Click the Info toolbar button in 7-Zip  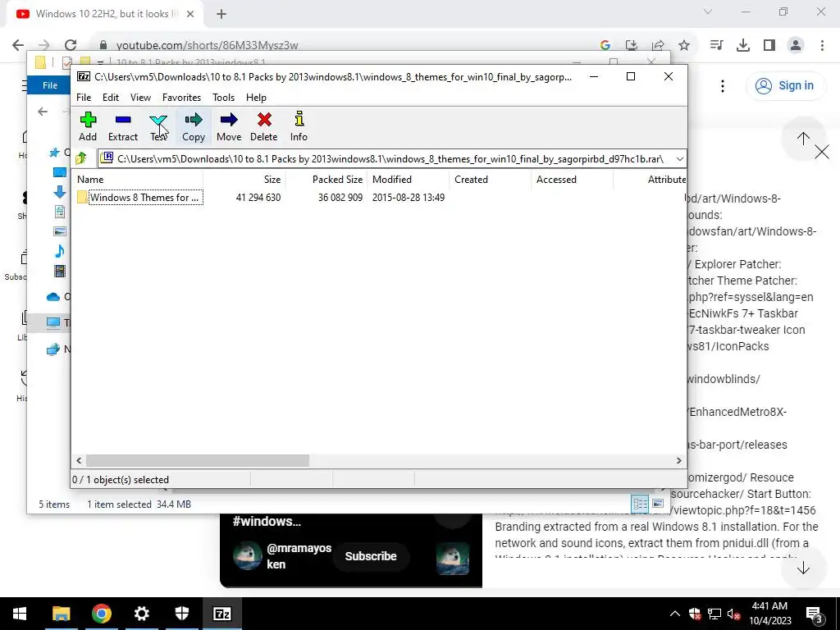click(299, 127)
